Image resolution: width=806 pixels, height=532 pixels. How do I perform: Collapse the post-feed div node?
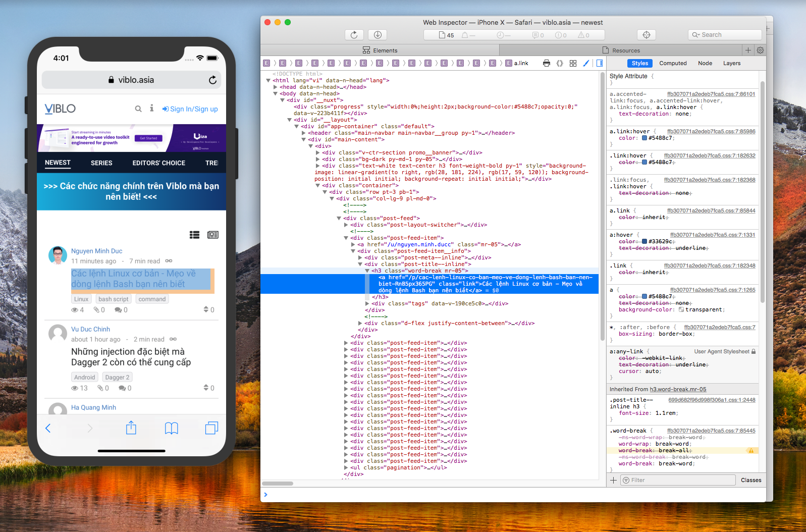tap(339, 219)
